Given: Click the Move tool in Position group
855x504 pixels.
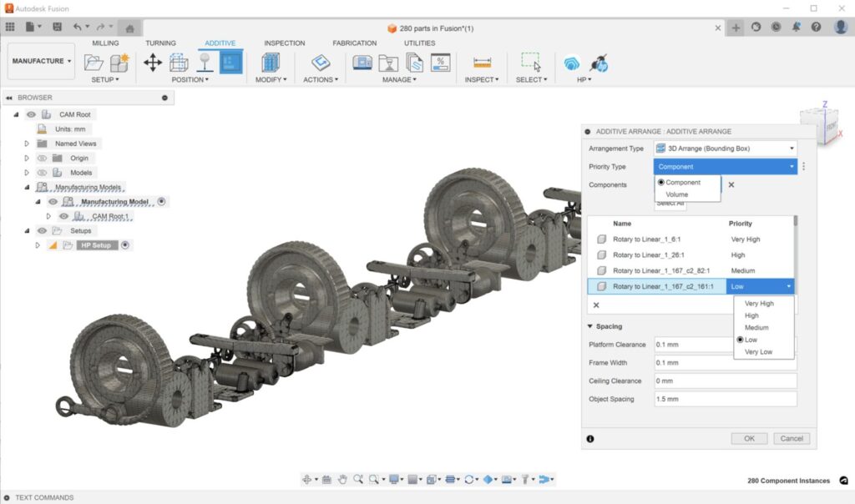Looking at the screenshot, I should [153, 63].
